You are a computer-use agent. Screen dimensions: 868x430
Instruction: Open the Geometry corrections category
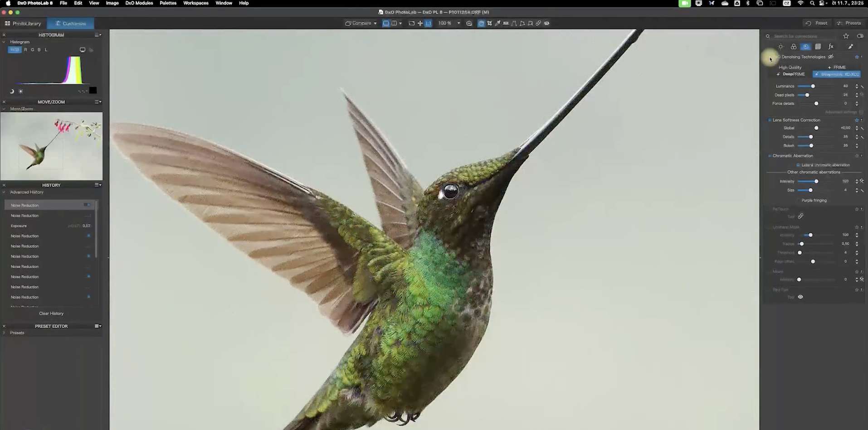click(819, 47)
